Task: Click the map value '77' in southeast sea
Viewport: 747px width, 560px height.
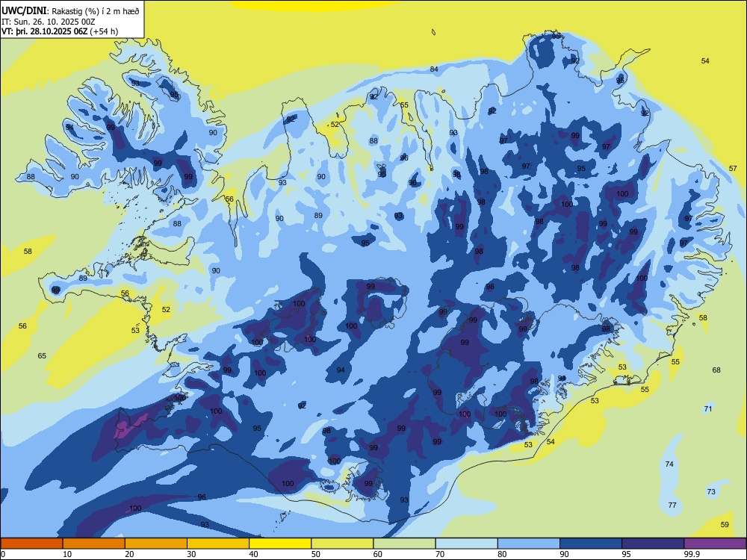Action: pos(672,505)
